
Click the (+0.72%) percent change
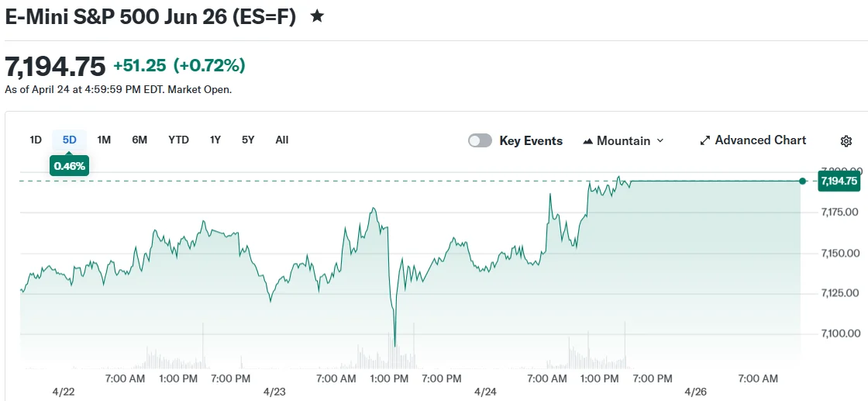(209, 66)
